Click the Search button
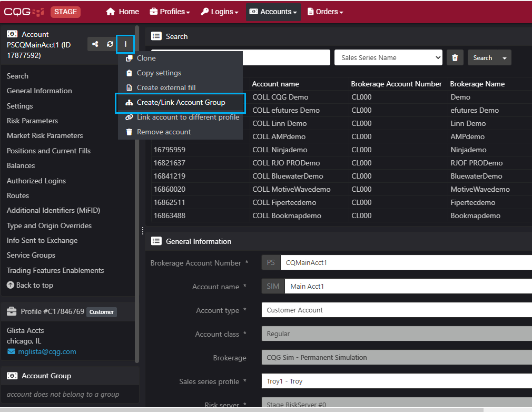This screenshot has height=412, width=532. 482,58
